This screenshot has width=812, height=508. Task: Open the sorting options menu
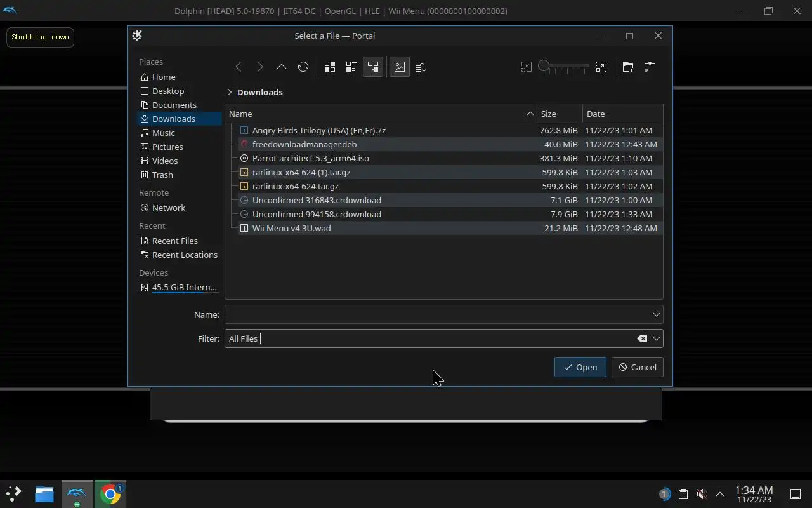(421, 67)
